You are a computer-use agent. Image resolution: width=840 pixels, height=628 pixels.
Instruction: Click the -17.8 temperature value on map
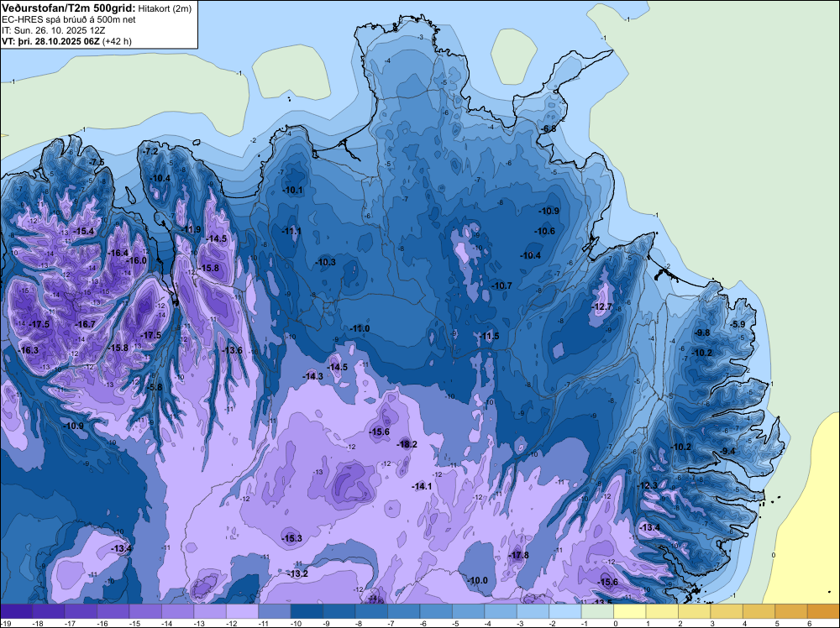518,555
